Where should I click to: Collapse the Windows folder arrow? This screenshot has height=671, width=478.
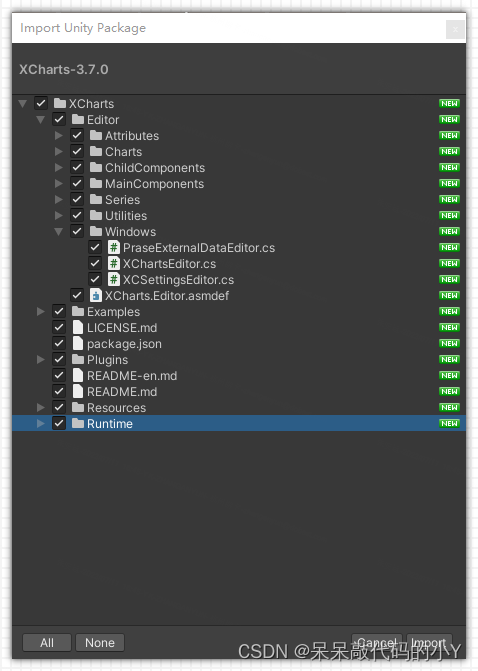pyautogui.click(x=59, y=232)
